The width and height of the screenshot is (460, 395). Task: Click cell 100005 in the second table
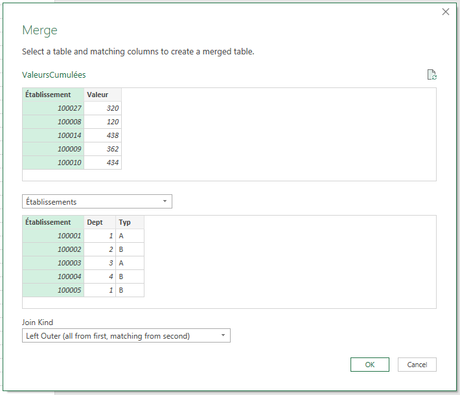coord(53,290)
